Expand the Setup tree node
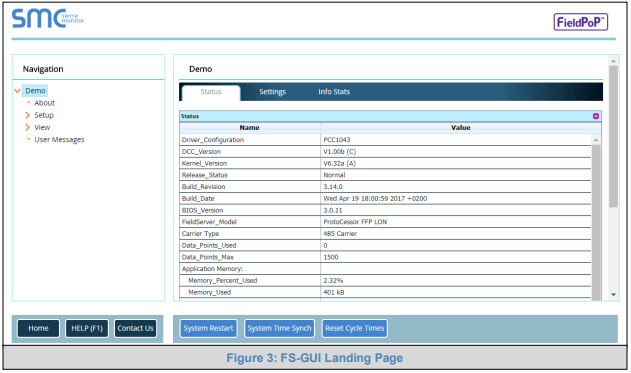The width and height of the screenshot is (631, 373). pyautogui.click(x=27, y=115)
